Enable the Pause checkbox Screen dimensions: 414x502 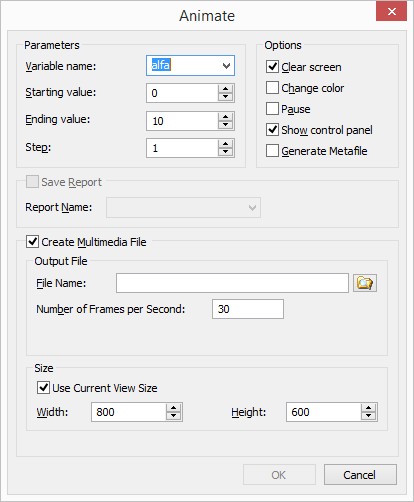click(x=272, y=109)
